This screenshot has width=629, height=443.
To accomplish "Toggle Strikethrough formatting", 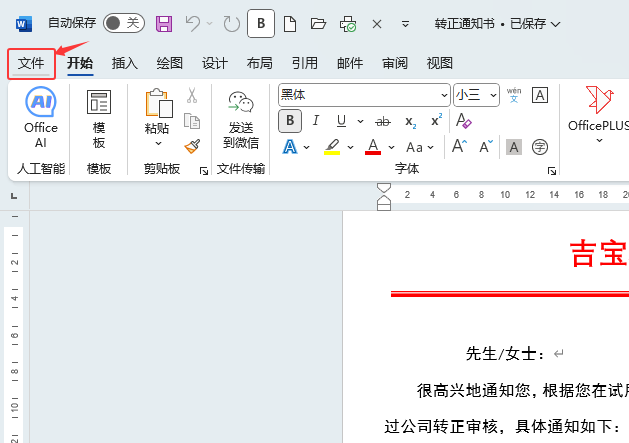I will (383, 121).
